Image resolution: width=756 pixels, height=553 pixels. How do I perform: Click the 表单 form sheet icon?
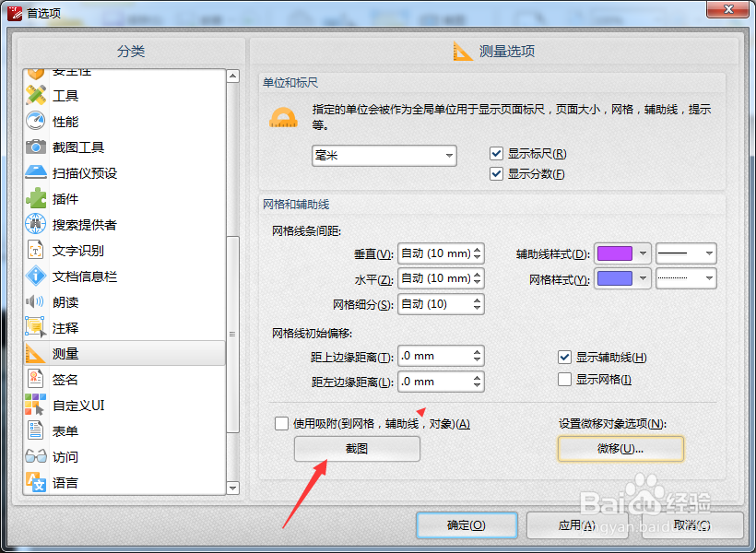click(x=36, y=430)
